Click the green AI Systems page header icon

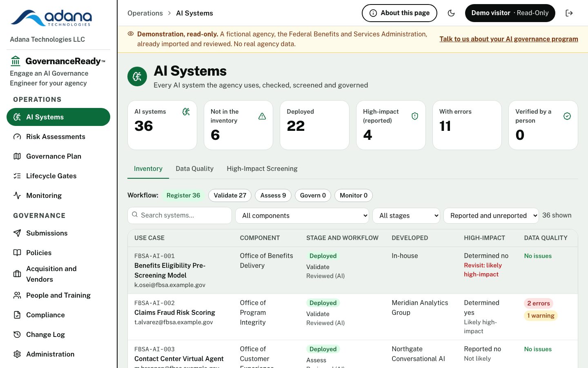(x=137, y=76)
